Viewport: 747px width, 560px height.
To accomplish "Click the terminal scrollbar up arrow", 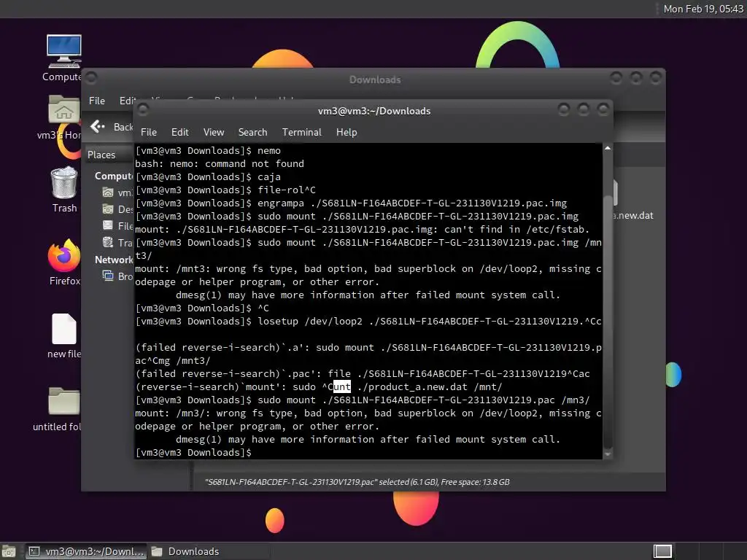I will pos(608,148).
